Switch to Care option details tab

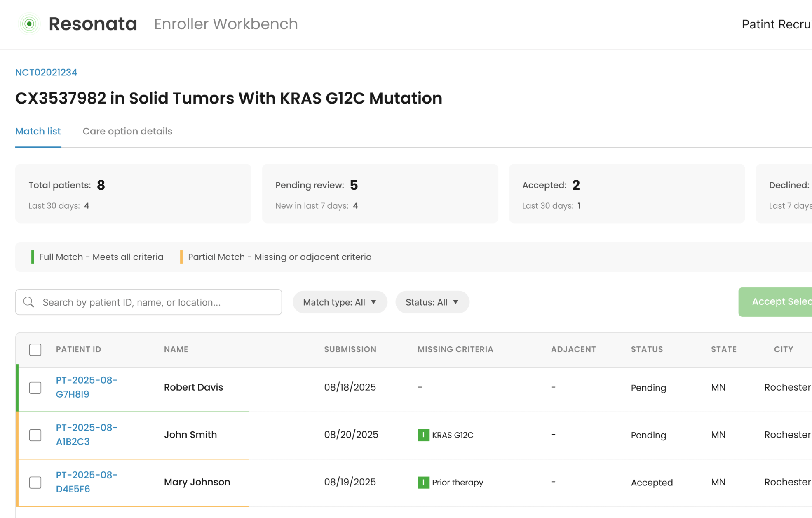pos(127,131)
